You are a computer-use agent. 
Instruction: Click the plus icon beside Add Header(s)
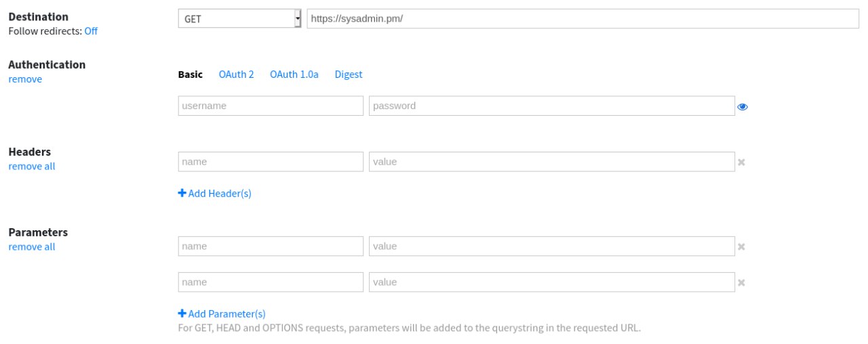click(182, 193)
